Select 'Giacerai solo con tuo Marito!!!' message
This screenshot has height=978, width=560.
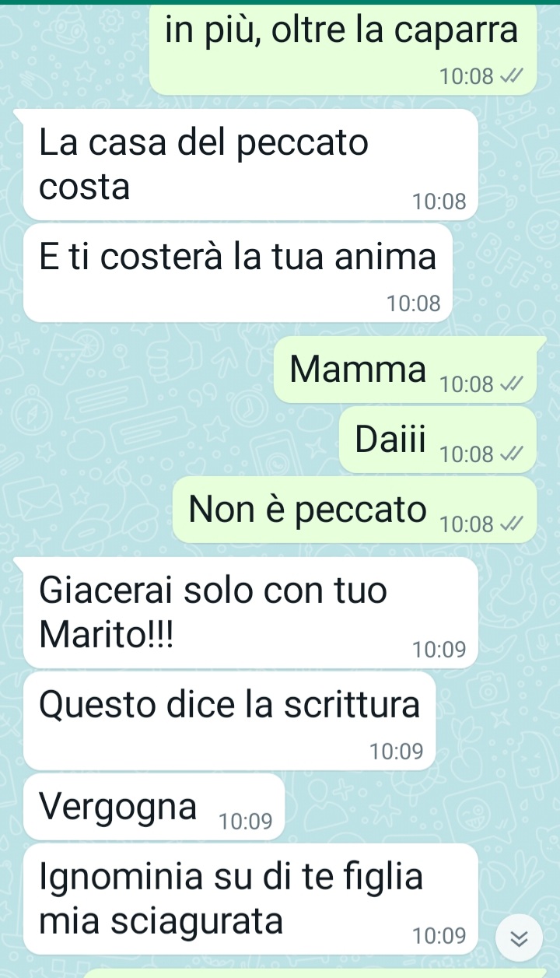click(250, 612)
